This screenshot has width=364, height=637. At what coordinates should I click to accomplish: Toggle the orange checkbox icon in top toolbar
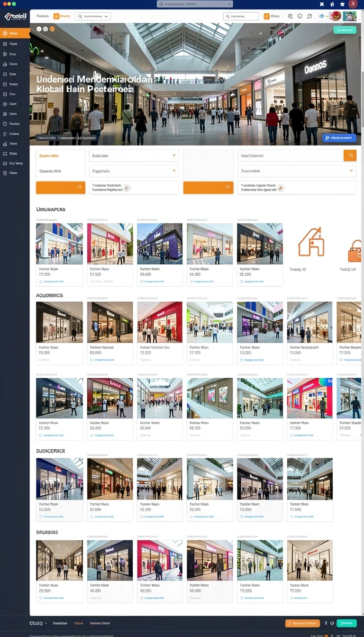point(266,16)
